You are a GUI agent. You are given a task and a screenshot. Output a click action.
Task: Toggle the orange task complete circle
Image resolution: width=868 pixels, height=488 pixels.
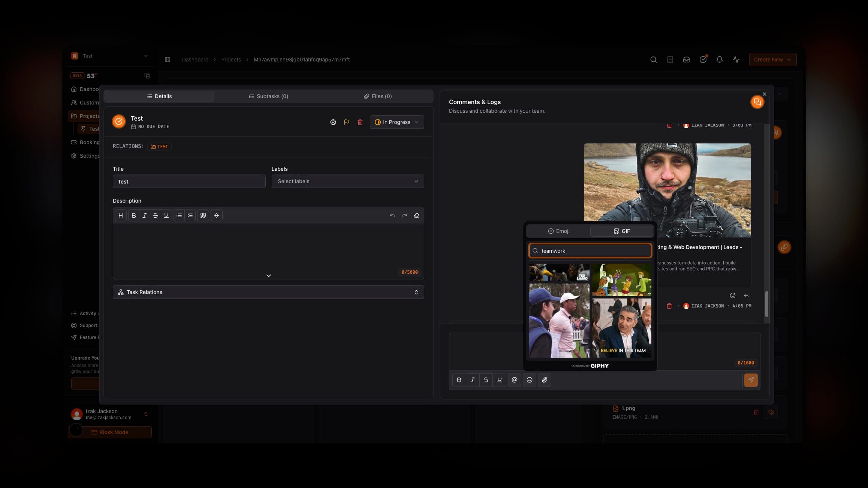pyautogui.click(x=119, y=121)
